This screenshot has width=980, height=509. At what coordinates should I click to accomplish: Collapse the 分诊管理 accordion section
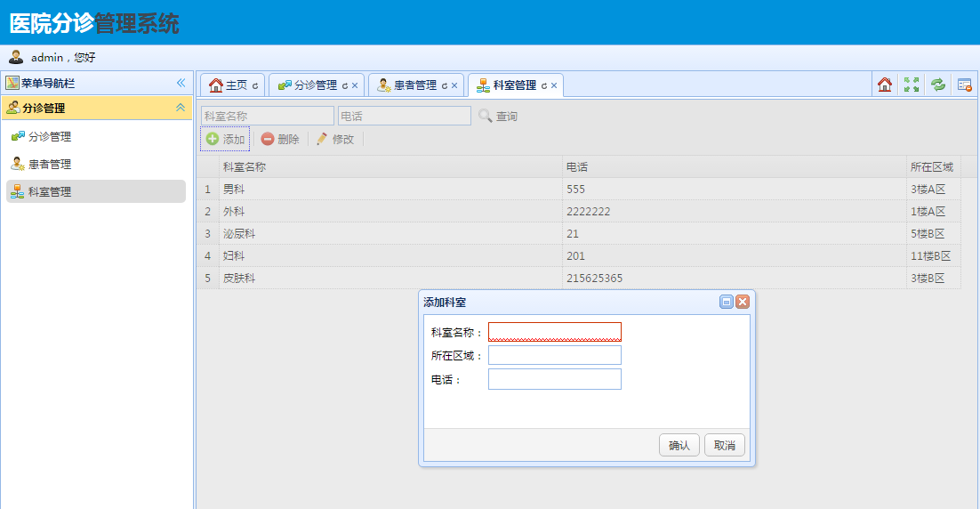click(181, 108)
